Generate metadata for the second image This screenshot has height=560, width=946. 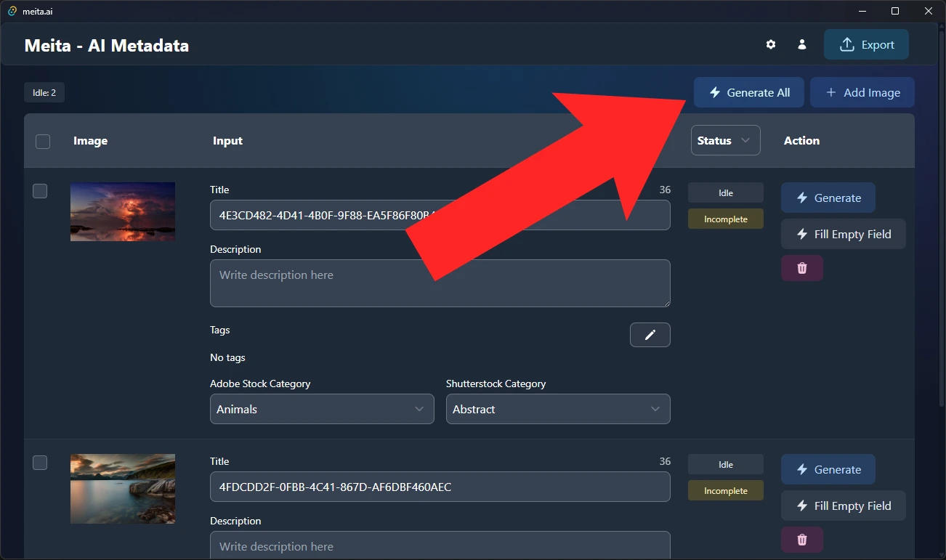(x=828, y=469)
